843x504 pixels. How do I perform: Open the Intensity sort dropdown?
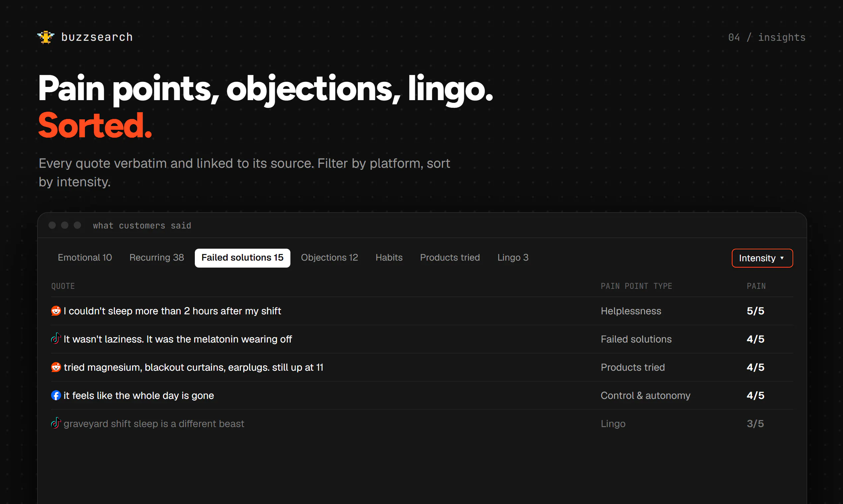click(762, 258)
